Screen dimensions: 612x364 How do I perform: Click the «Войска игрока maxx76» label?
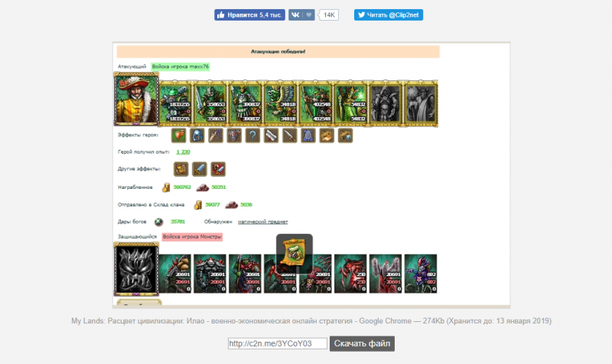(x=181, y=67)
